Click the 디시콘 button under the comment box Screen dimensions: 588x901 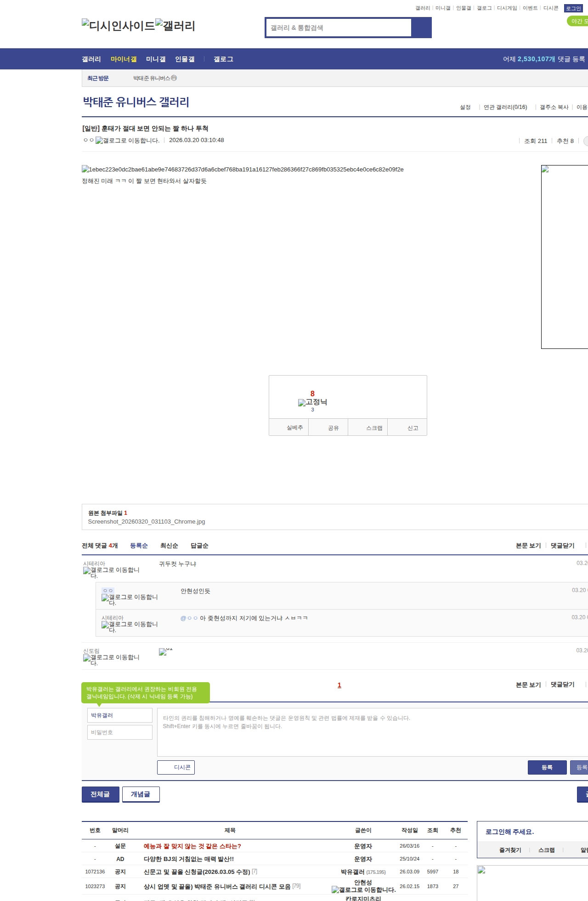176,767
